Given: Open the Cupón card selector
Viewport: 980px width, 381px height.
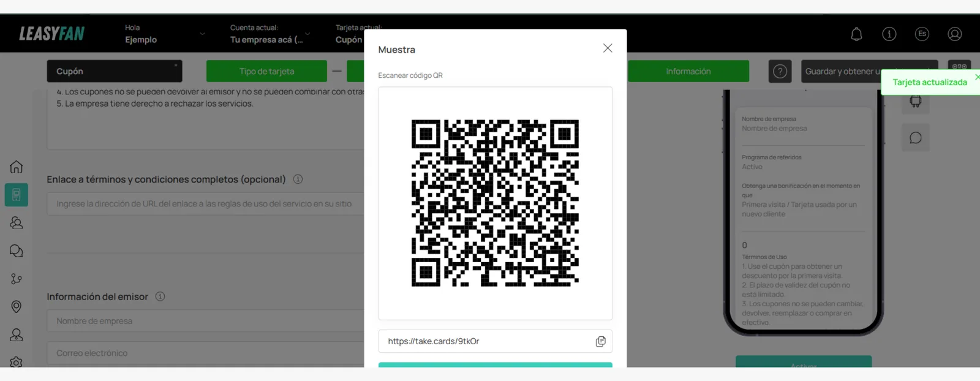Looking at the screenshot, I should (115, 71).
